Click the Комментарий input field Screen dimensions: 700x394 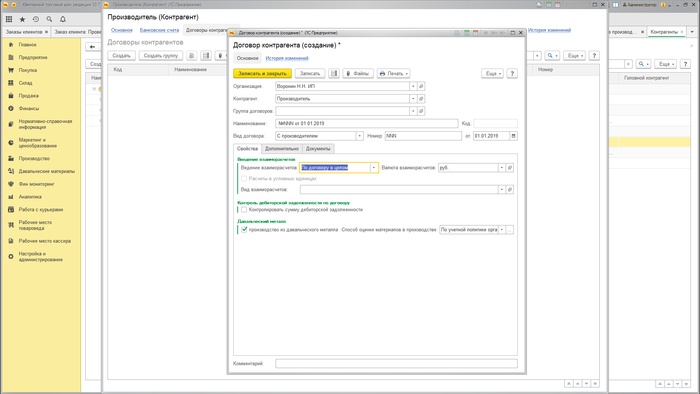396,364
